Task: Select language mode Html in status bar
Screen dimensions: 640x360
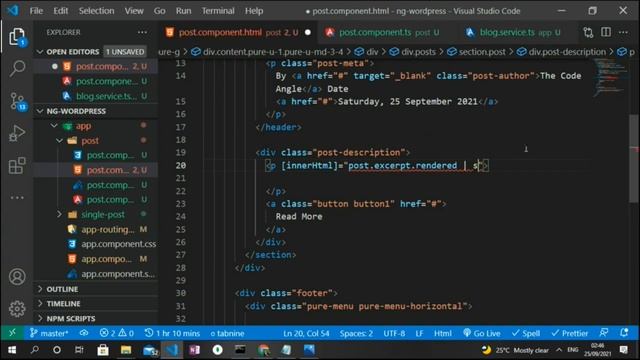Action: (x=442, y=333)
